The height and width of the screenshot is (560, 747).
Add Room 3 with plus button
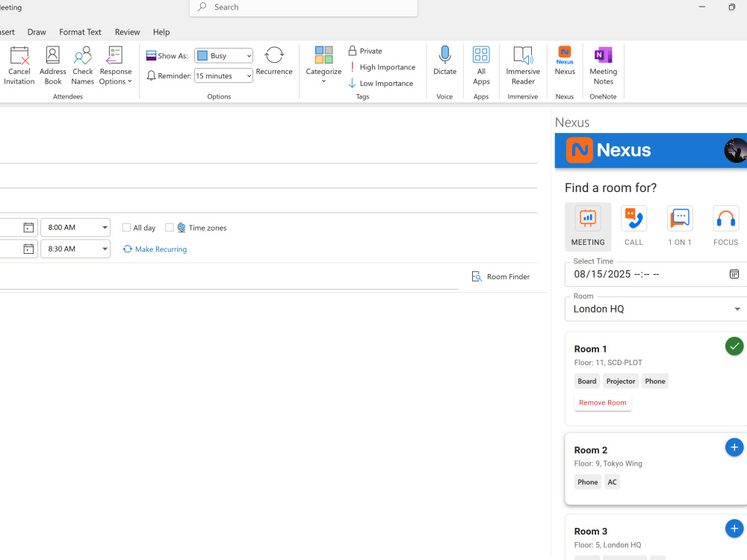734,529
